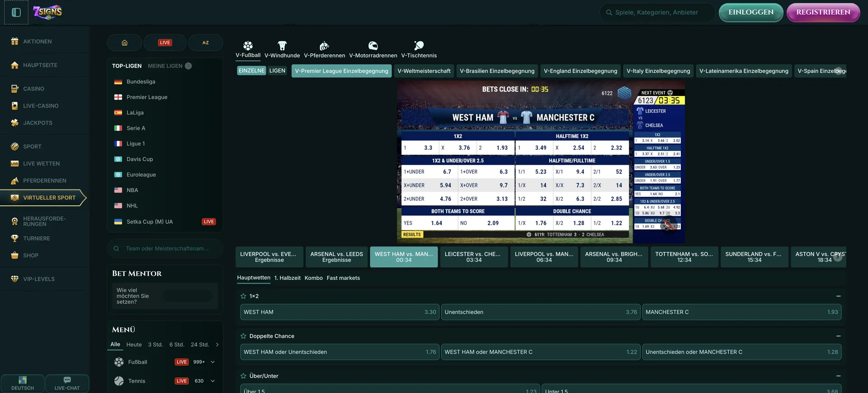Image resolution: width=868 pixels, height=393 pixels.
Task: Show more time filters with the arrow
Action: coord(217,345)
